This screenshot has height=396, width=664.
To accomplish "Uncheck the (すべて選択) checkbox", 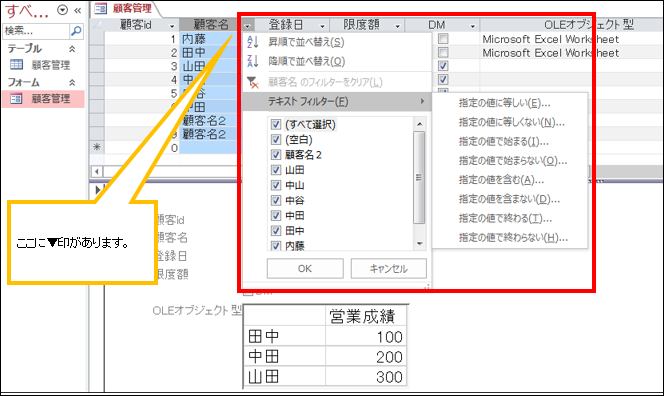I will click(x=276, y=125).
